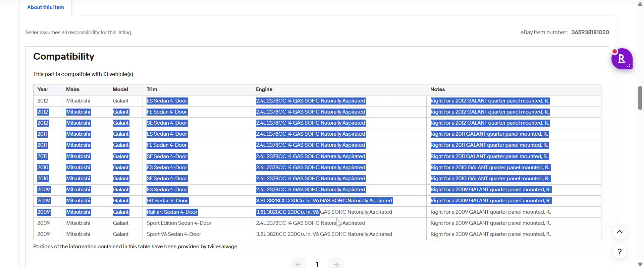Click 'Portions of the information' footer text

point(135,247)
